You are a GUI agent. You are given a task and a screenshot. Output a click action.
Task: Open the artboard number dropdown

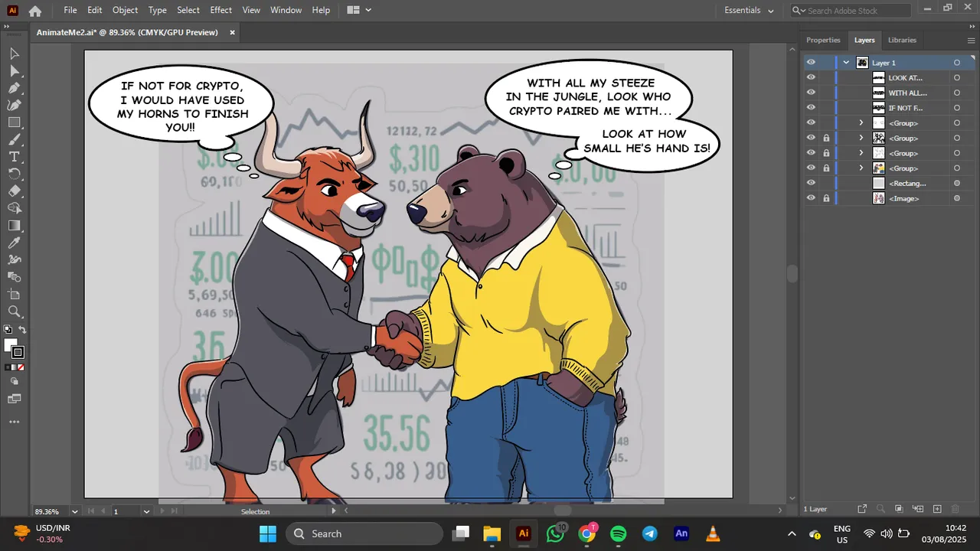(146, 511)
